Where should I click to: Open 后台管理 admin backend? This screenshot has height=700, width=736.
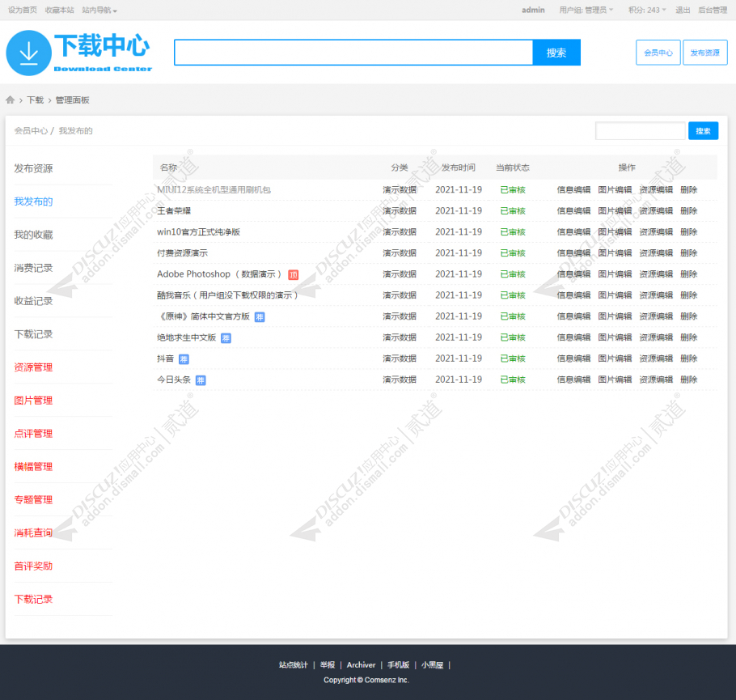(x=713, y=10)
